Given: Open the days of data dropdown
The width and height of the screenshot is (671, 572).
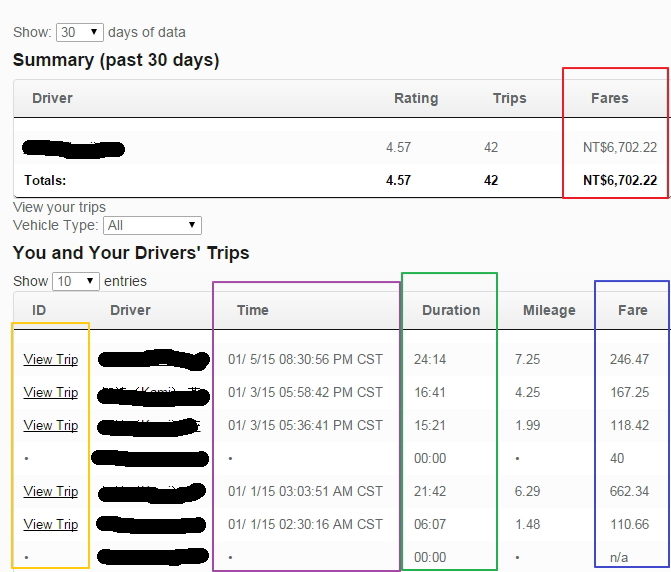Looking at the screenshot, I should (x=80, y=32).
